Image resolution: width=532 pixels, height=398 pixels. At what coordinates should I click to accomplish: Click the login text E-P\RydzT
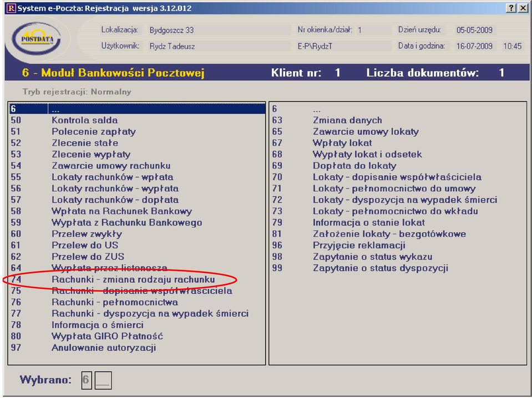315,46
